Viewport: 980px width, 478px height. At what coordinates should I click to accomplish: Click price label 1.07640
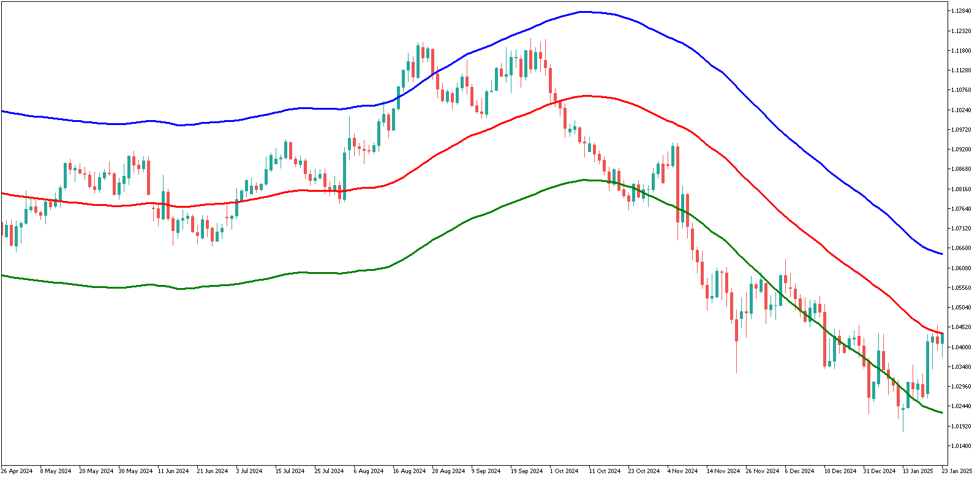pos(961,208)
